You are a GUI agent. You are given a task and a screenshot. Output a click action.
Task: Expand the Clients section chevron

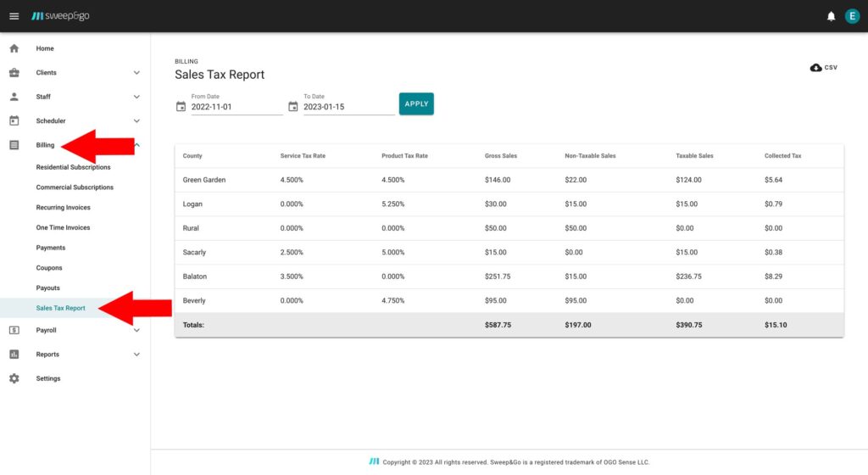pos(136,73)
